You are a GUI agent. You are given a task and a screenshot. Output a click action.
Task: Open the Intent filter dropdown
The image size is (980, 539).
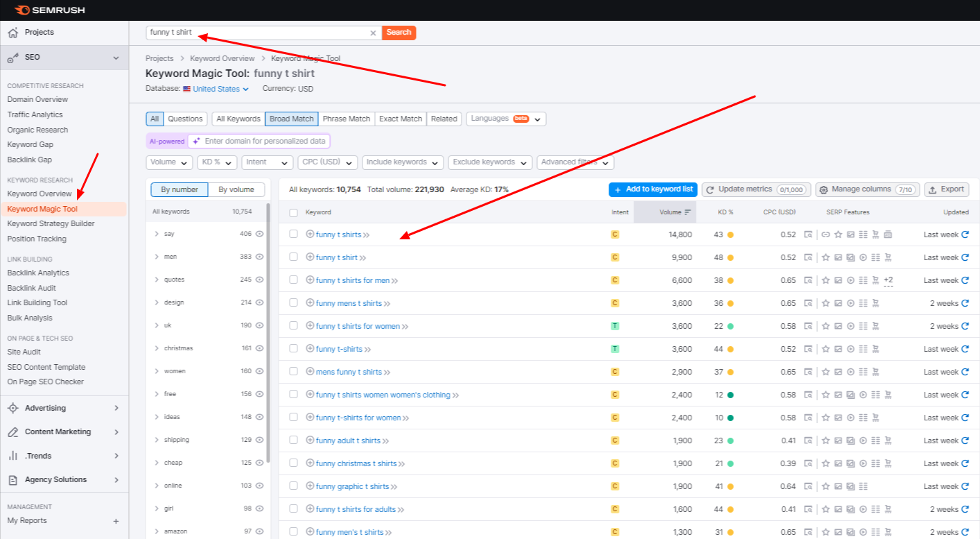point(268,162)
